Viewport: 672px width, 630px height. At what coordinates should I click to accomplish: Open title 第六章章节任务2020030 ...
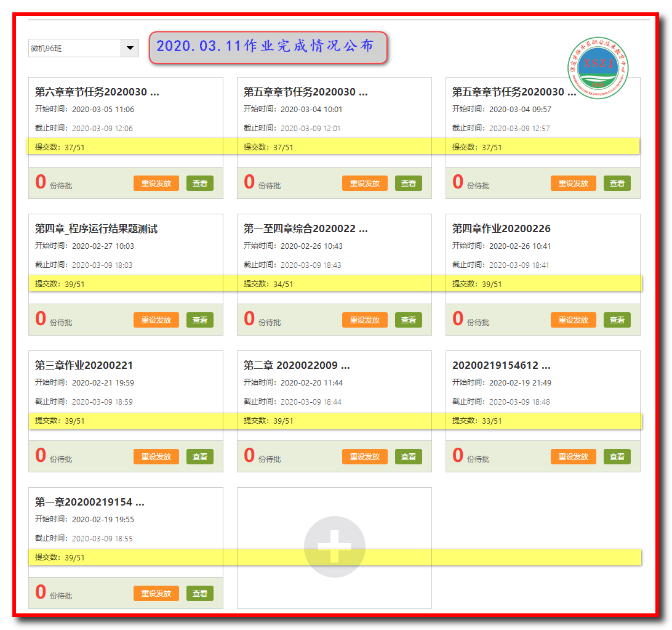click(x=97, y=92)
